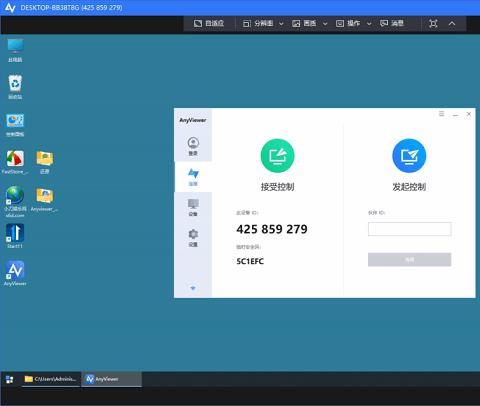
Task: Select the This PC desktop icon
Action: tap(15, 50)
